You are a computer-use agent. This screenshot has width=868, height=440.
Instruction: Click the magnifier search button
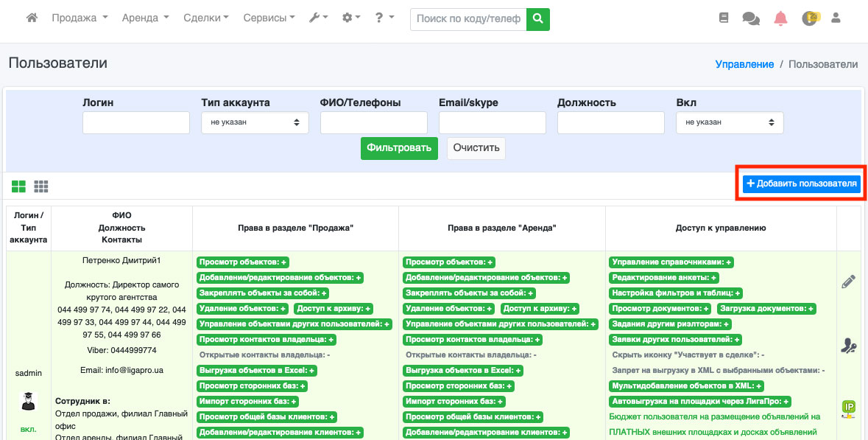539,19
